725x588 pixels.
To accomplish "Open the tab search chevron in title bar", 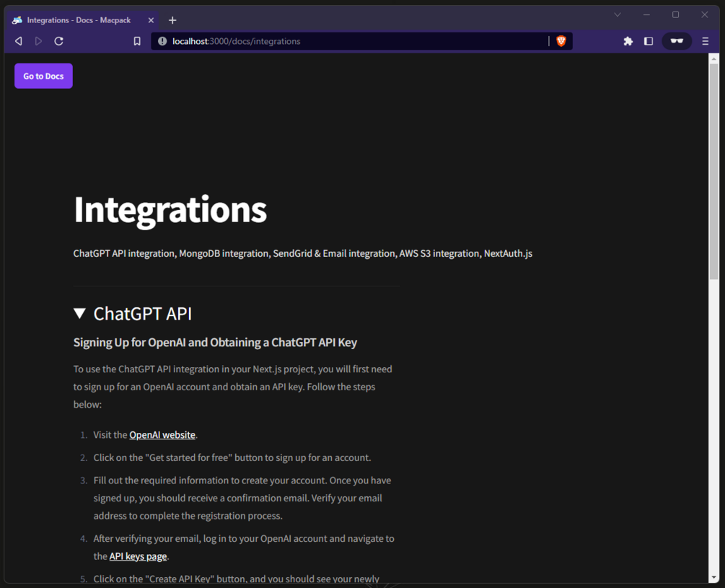I will 618,15.
